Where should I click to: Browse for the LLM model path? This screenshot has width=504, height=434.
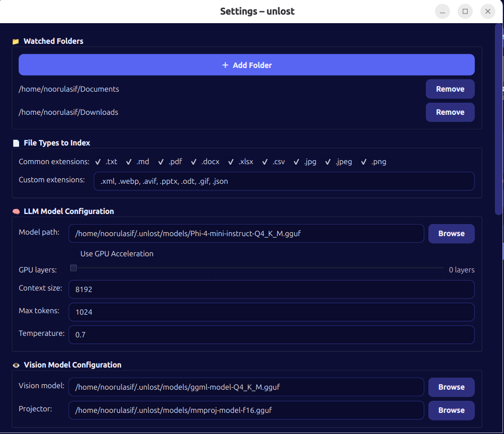pos(451,234)
